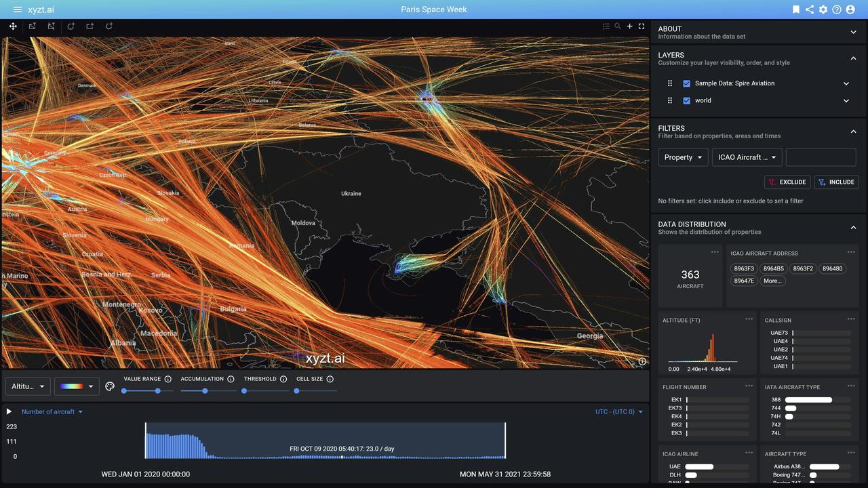The height and width of the screenshot is (488, 868).
Task: Click the Exclude filter button
Action: tap(787, 182)
